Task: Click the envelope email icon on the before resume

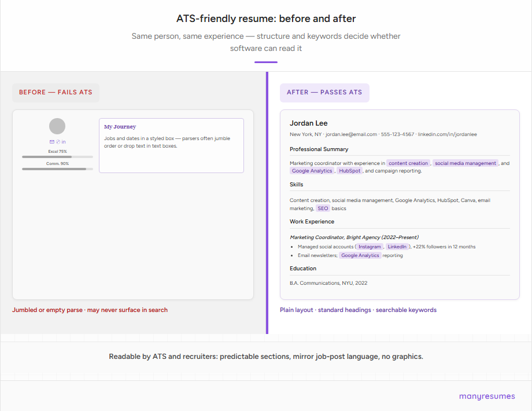Action: click(51, 141)
